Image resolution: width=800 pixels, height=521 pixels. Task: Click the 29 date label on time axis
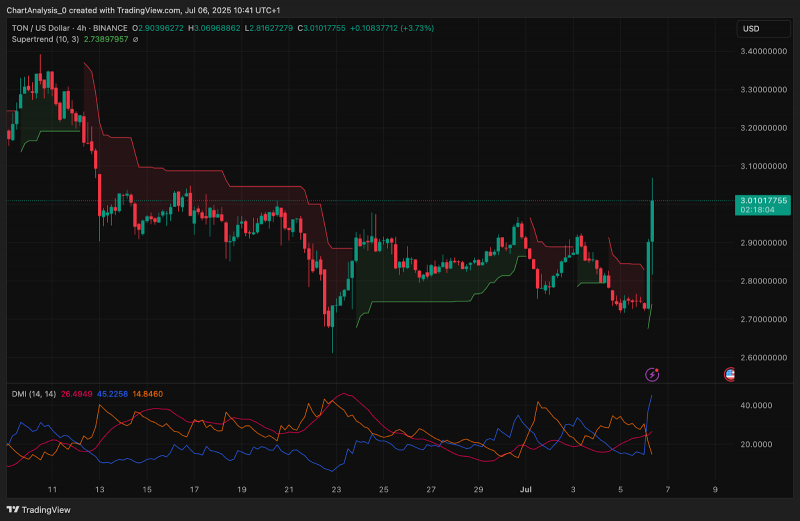point(478,489)
